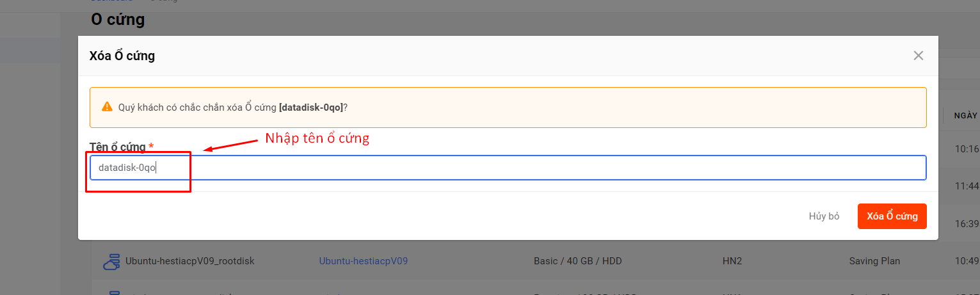Click the disk icon beside Ubuntu-hestiacpV09_rootdisk
This screenshot has width=980, height=295.
coord(111,261)
